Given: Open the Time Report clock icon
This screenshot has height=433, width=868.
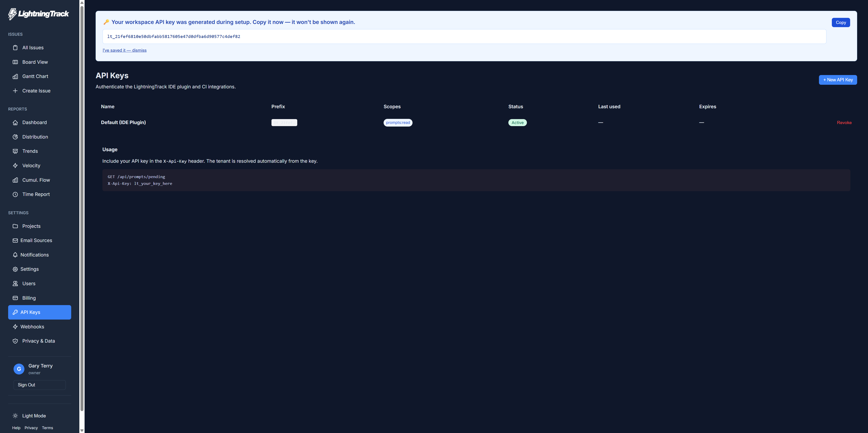Looking at the screenshot, I should click(x=15, y=194).
